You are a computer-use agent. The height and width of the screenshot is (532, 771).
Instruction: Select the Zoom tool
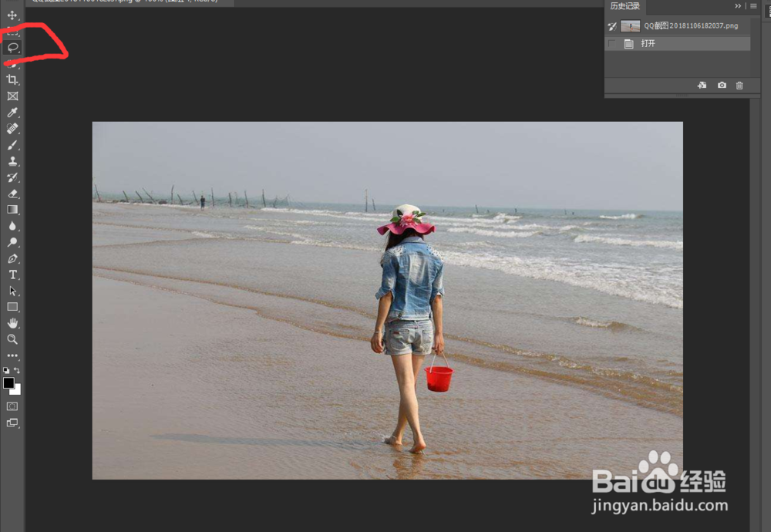click(12, 339)
